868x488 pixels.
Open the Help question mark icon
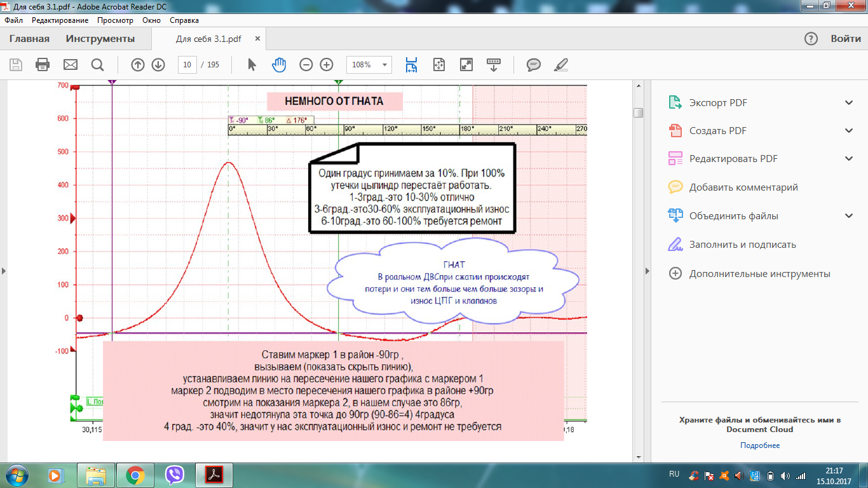[811, 38]
